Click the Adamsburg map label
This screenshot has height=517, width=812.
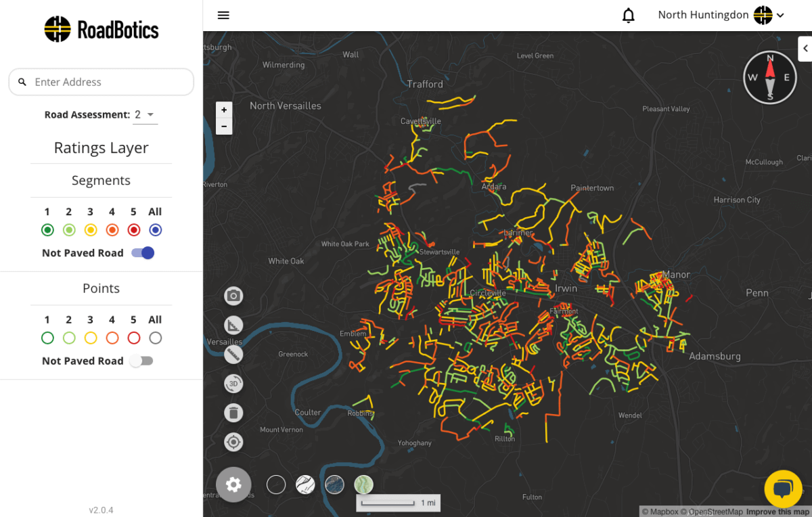[x=715, y=356]
